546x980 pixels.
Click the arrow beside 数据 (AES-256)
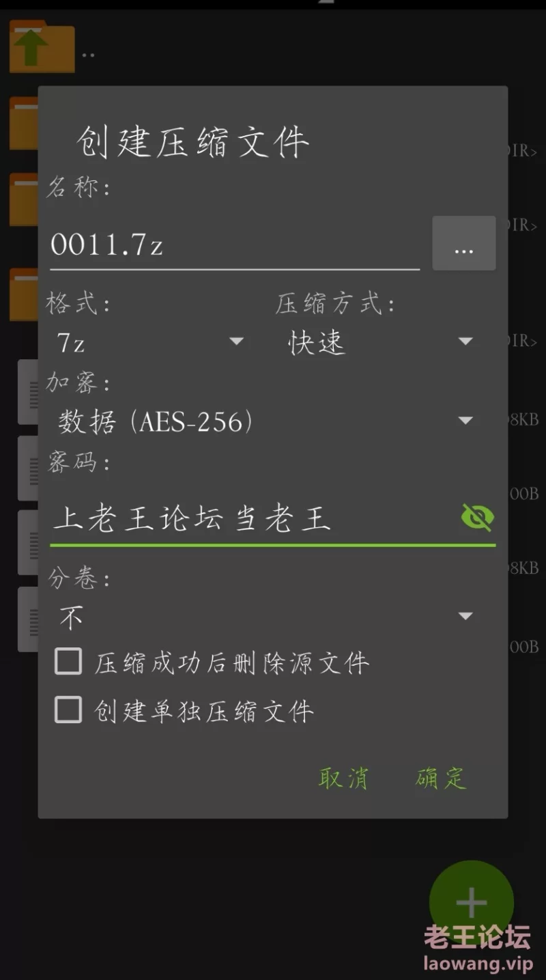465,421
